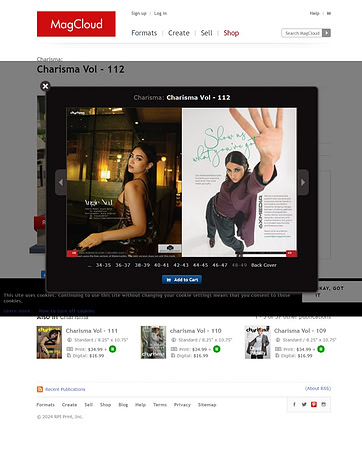Click right page showing raised hand

(x=239, y=182)
